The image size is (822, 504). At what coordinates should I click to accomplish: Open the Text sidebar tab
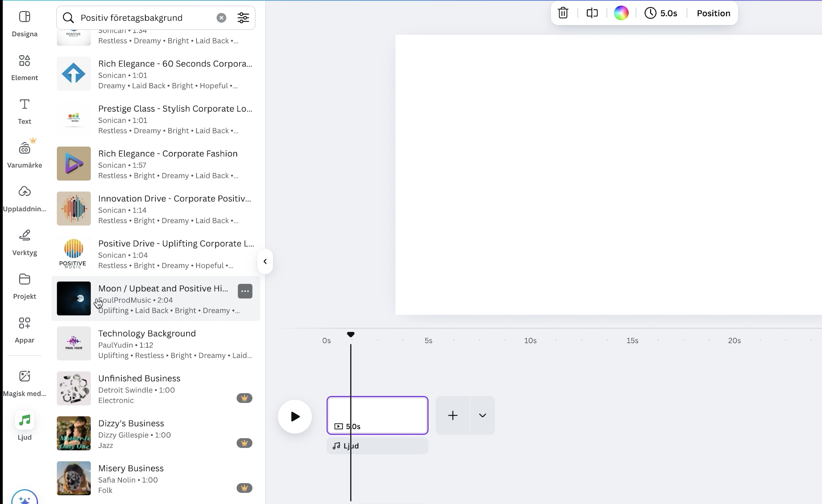pos(24,111)
